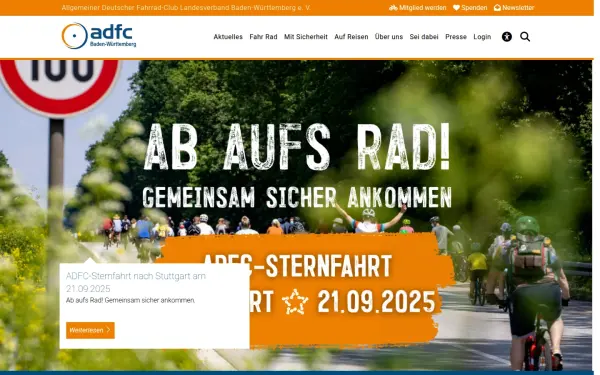
Task: Open the accessibility options icon
Action: [507, 37]
